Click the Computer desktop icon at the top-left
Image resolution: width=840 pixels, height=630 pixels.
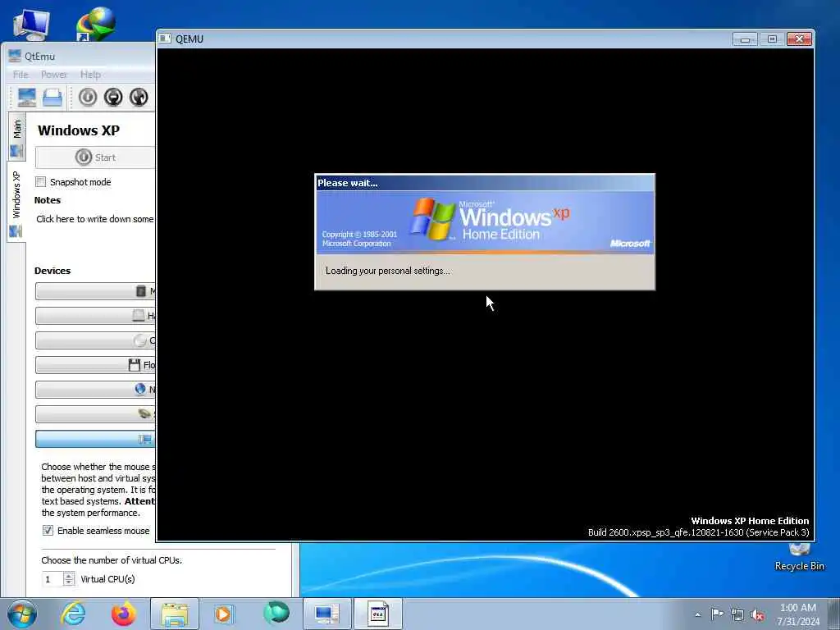coord(32,24)
